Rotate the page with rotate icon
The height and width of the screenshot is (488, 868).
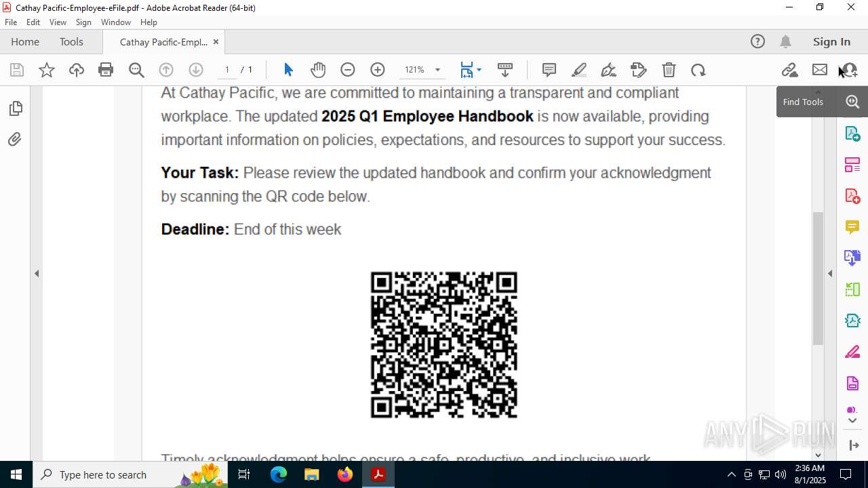[698, 70]
